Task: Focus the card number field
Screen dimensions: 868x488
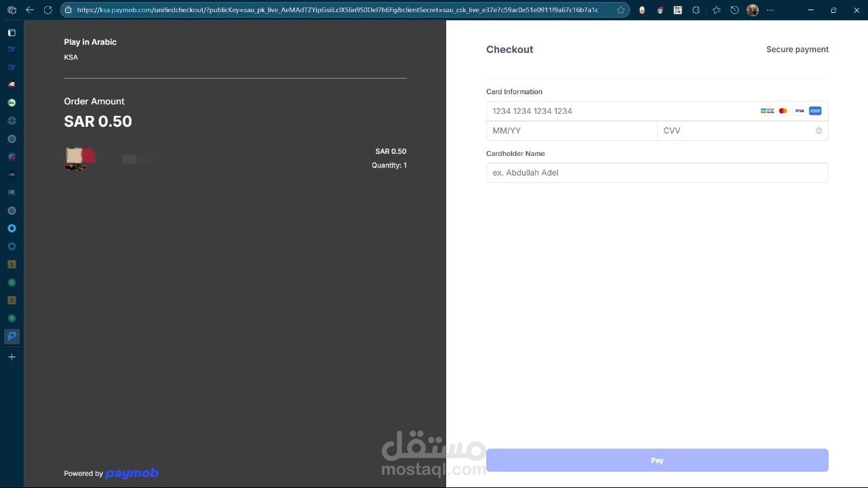Action: click(657, 111)
